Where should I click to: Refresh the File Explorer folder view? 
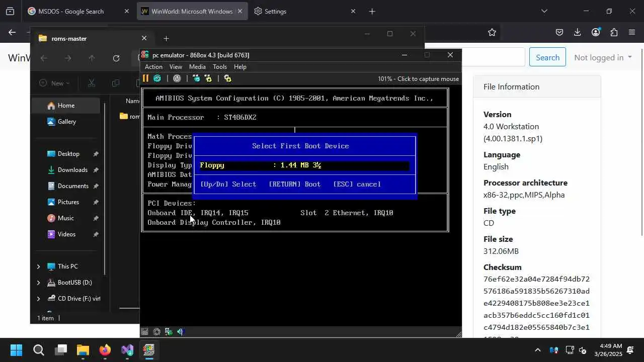[116, 58]
